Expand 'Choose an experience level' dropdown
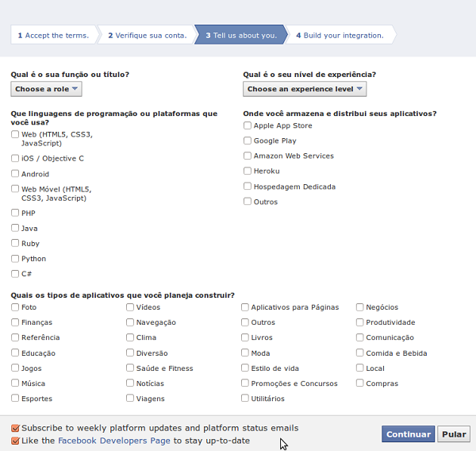 coord(305,89)
